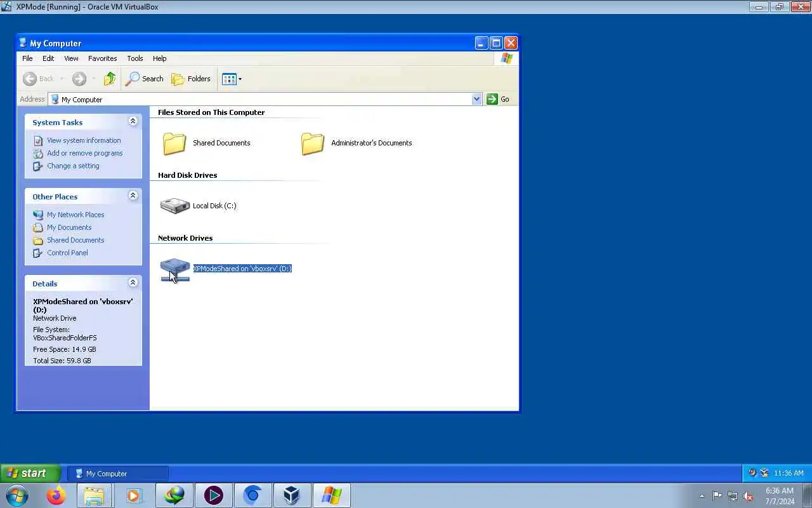Open the File menu

[27, 58]
